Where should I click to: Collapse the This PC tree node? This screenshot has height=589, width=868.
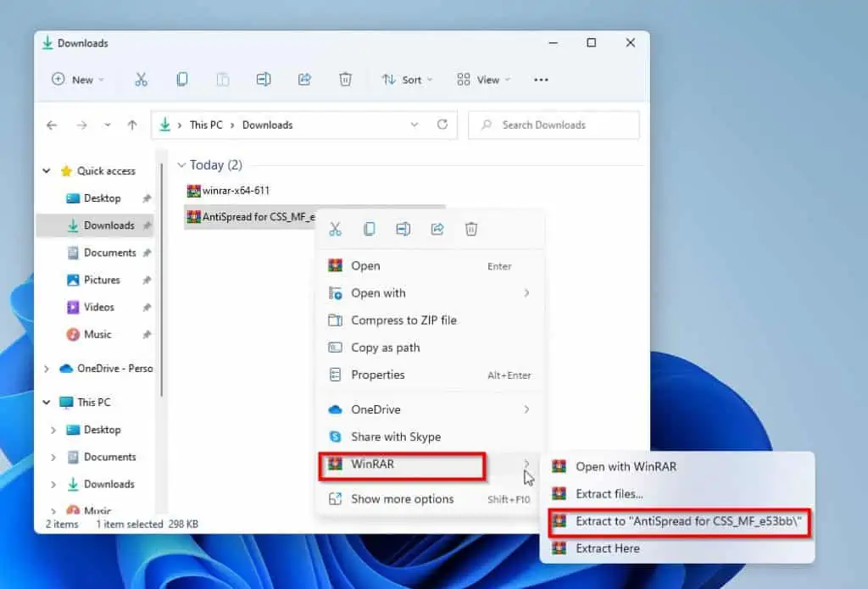coord(47,403)
